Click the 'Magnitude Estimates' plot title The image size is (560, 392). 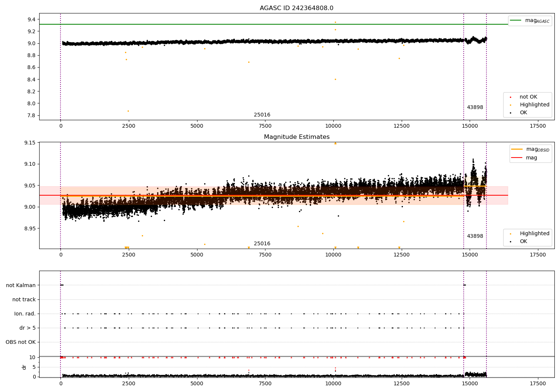click(x=296, y=137)
